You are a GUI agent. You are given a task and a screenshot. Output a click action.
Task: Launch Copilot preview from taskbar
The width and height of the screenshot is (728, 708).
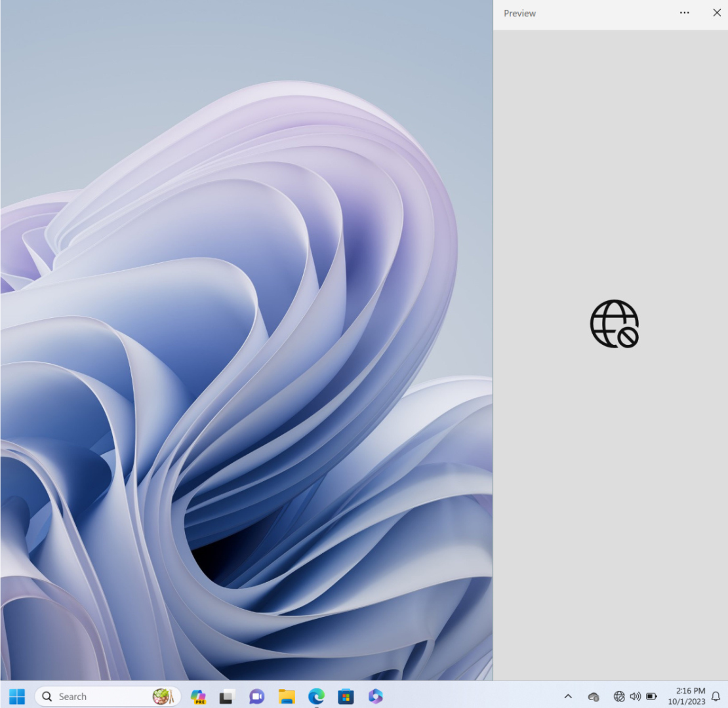(198, 696)
